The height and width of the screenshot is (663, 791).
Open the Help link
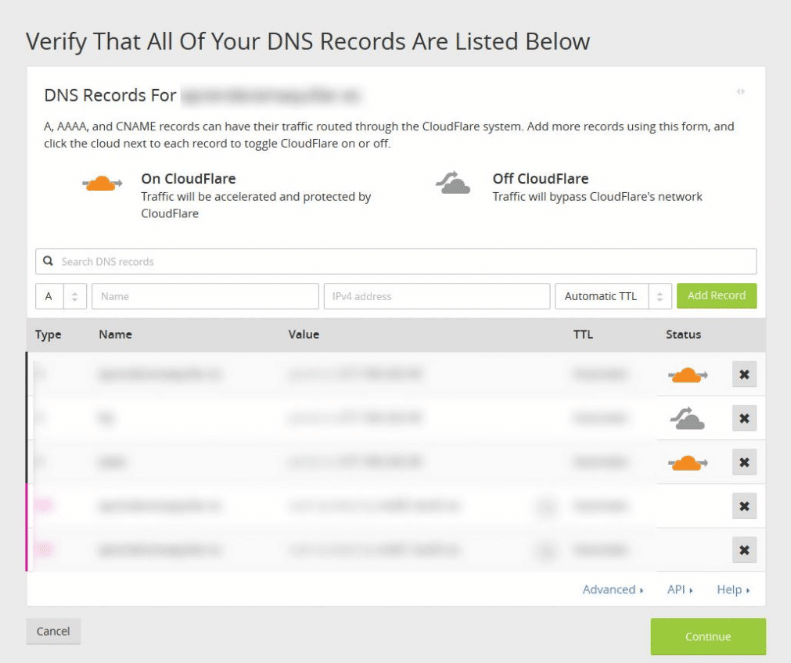click(733, 589)
